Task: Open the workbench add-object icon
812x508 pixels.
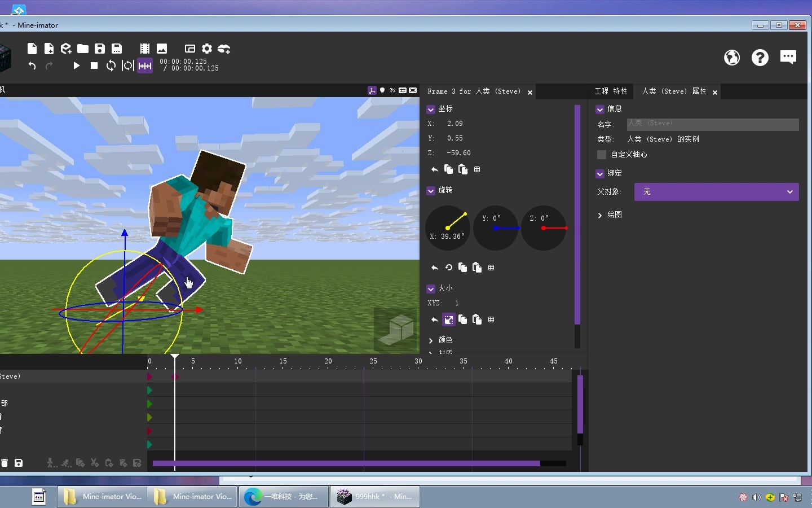Action: [x=224, y=49]
